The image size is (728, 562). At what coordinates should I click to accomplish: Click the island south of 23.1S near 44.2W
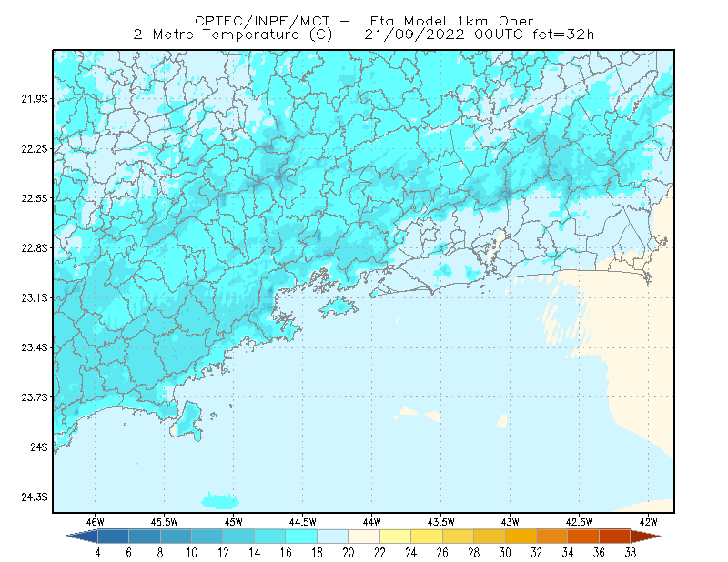[x=339, y=306]
